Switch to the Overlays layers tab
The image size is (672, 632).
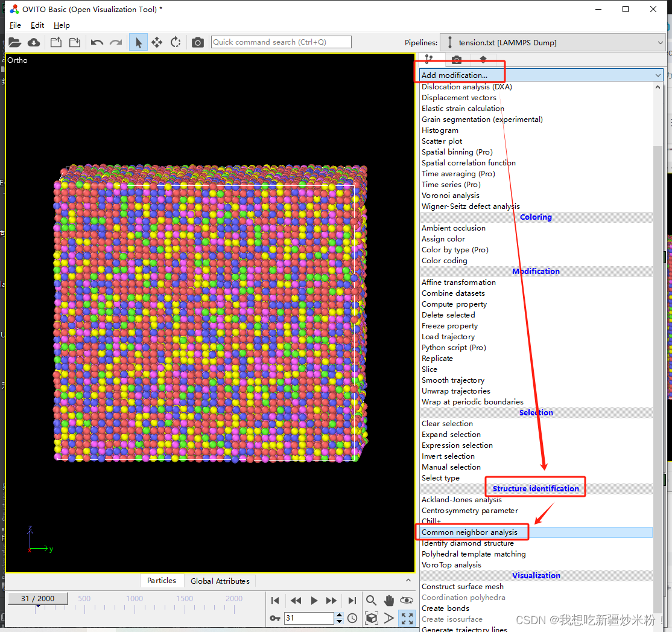[x=483, y=59]
